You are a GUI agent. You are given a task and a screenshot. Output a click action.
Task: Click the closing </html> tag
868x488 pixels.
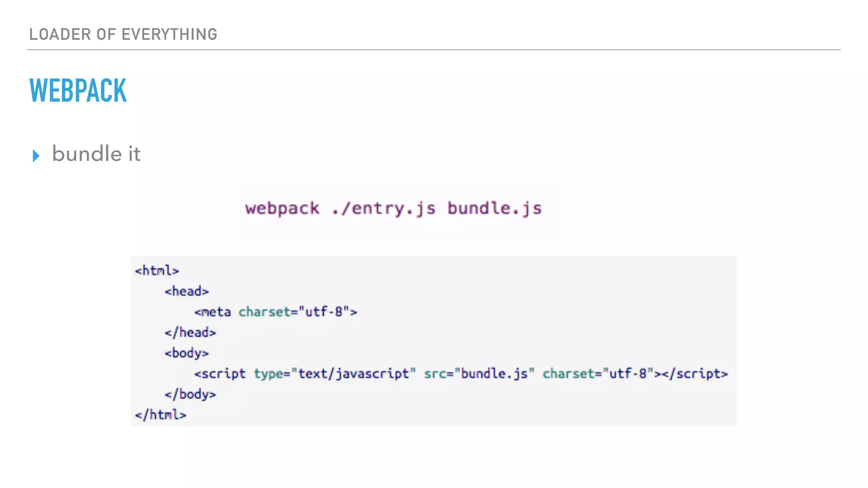pyautogui.click(x=161, y=415)
